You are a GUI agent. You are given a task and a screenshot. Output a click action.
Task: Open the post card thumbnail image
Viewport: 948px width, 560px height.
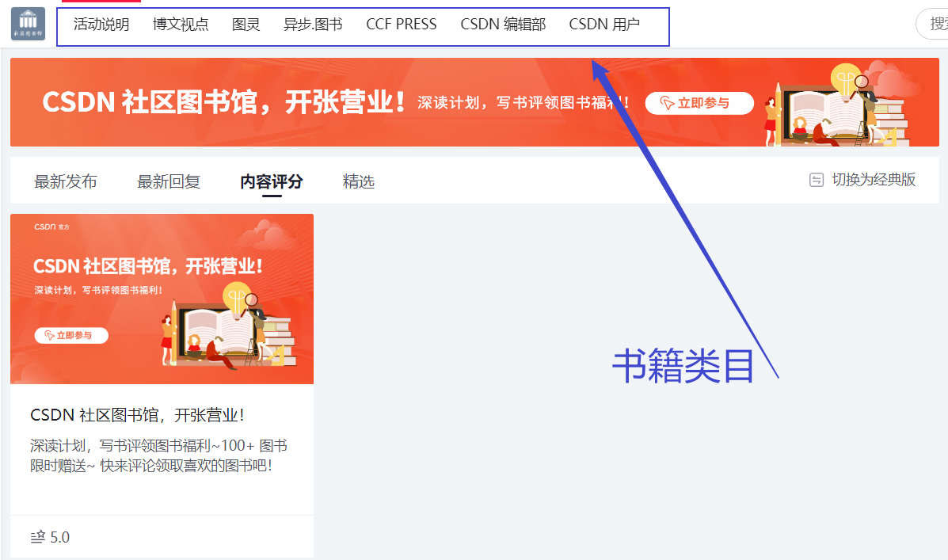click(x=162, y=299)
